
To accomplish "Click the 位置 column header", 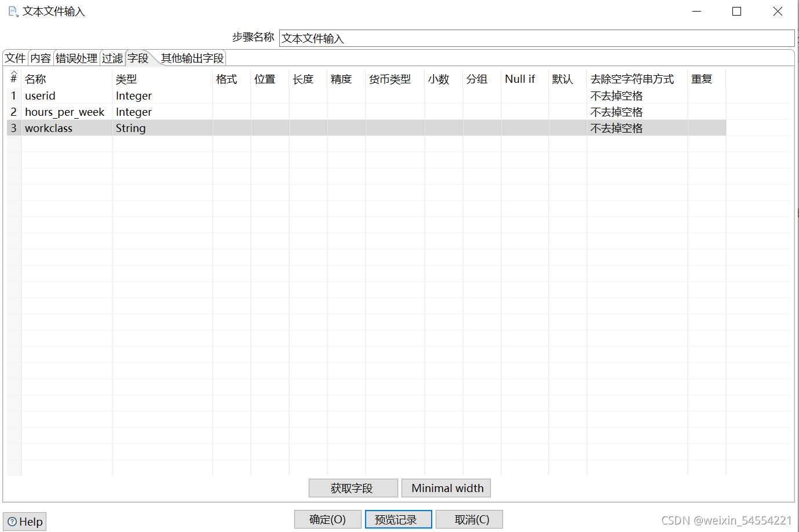I will 270,79.
